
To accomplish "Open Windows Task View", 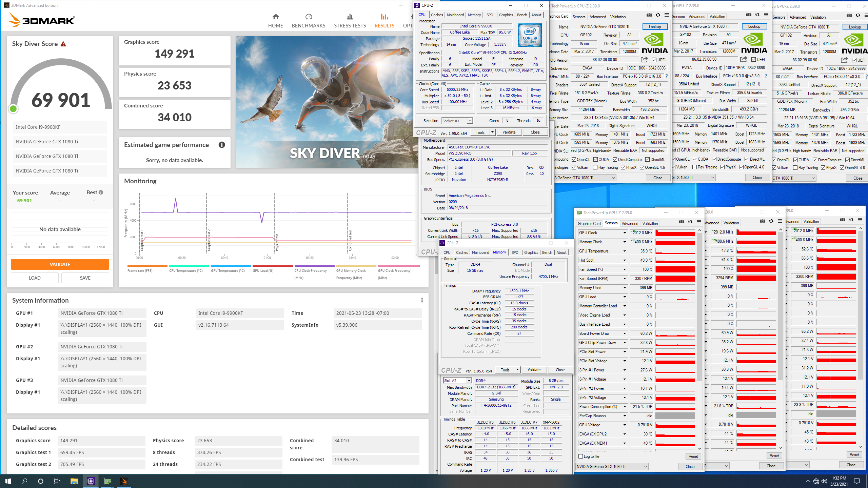I will (57, 481).
